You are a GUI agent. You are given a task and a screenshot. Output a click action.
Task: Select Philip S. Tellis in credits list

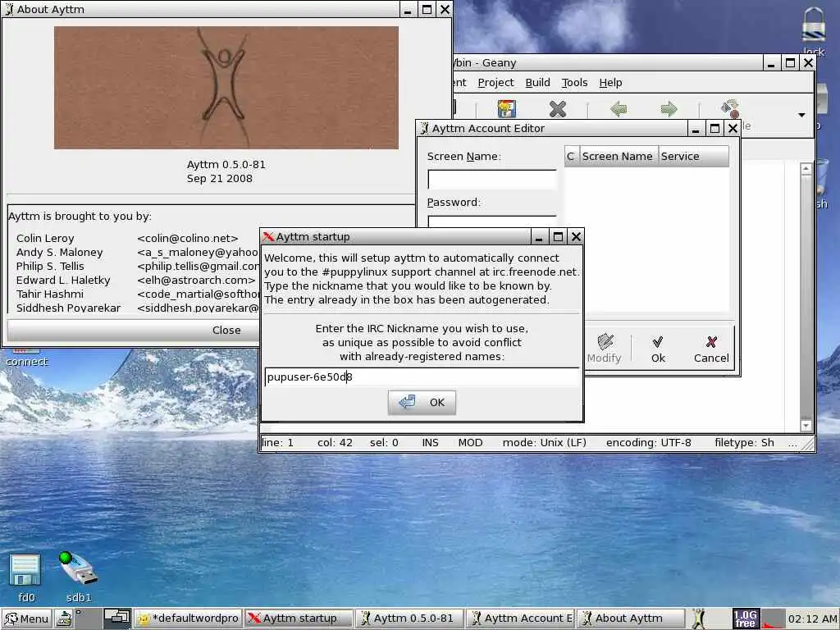coord(50,267)
